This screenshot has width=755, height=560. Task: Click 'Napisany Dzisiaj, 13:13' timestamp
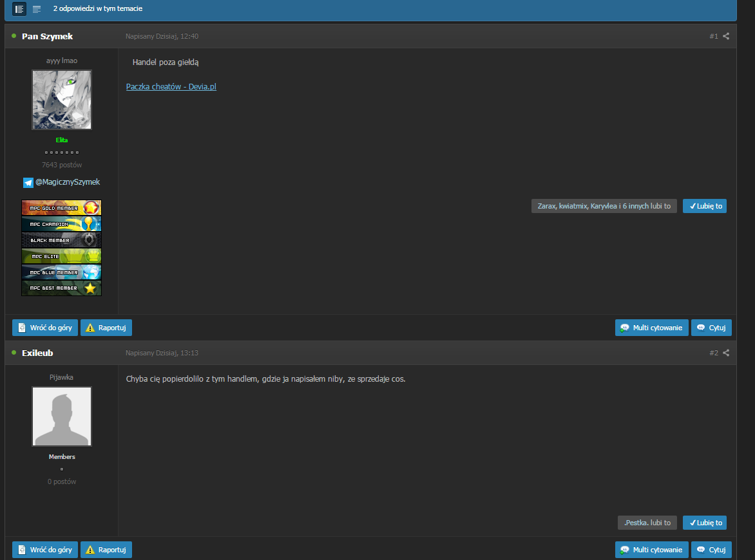(x=162, y=353)
